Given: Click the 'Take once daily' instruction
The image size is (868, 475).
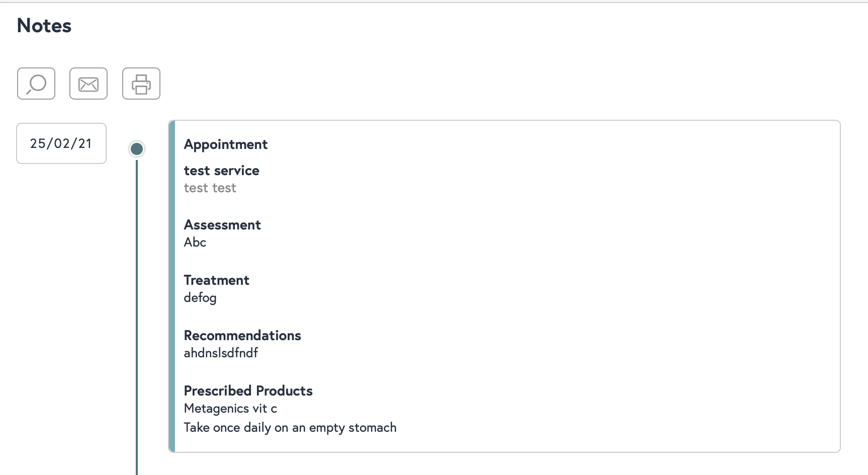Looking at the screenshot, I should (x=290, y=428).
